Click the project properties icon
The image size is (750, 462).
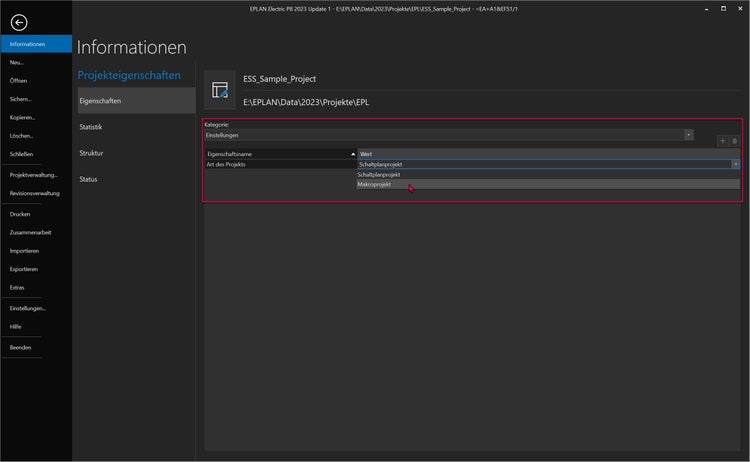click(219, 90)
